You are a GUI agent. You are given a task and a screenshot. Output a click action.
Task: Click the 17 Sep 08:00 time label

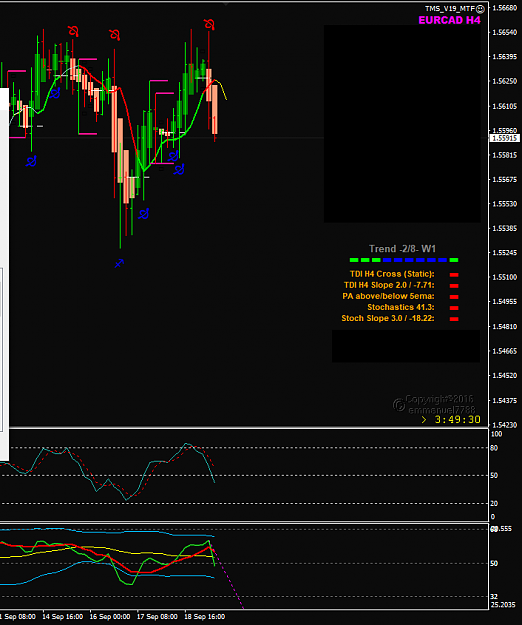[157, 617]
